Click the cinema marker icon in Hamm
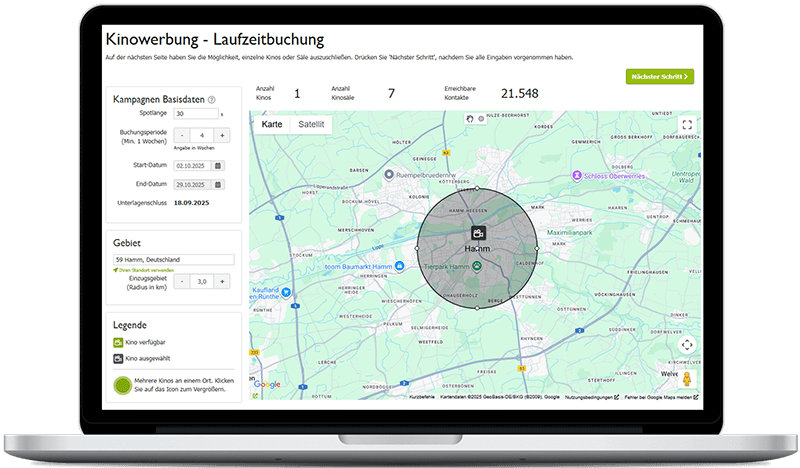800x468 pixels. pos(478,232)
